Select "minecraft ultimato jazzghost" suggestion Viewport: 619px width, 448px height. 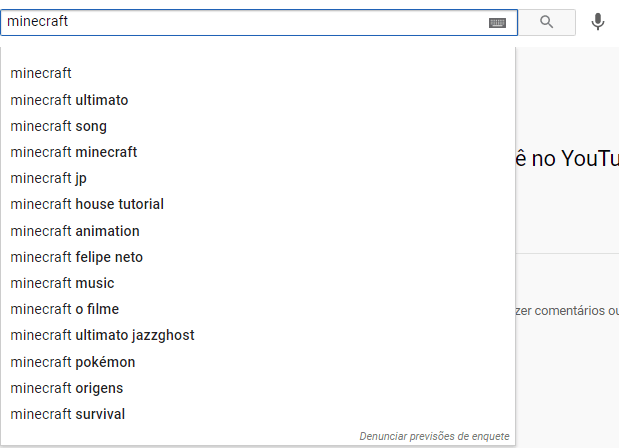pos(102,335)
